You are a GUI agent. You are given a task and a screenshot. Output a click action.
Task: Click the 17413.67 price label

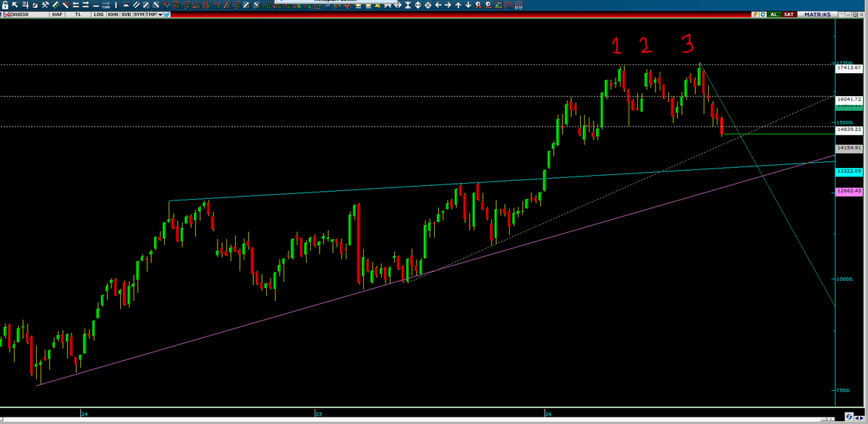tap(849, 67)
